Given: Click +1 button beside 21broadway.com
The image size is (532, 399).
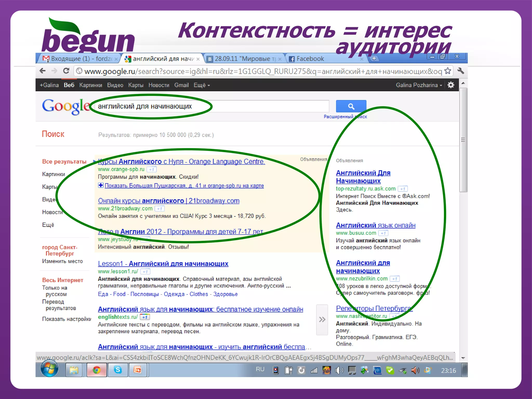Looking at the screenshot, I should pyautogui.click(x=159, y=209).
